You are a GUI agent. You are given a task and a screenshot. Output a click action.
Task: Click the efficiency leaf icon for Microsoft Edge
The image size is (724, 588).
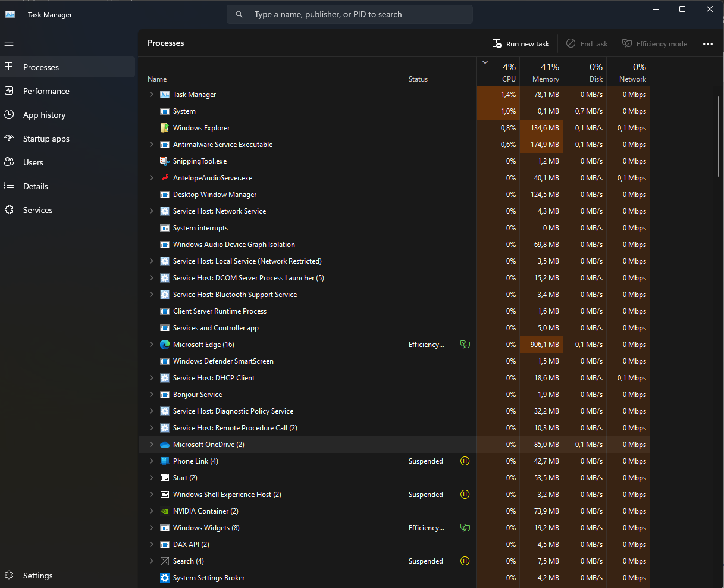[465, 345]
